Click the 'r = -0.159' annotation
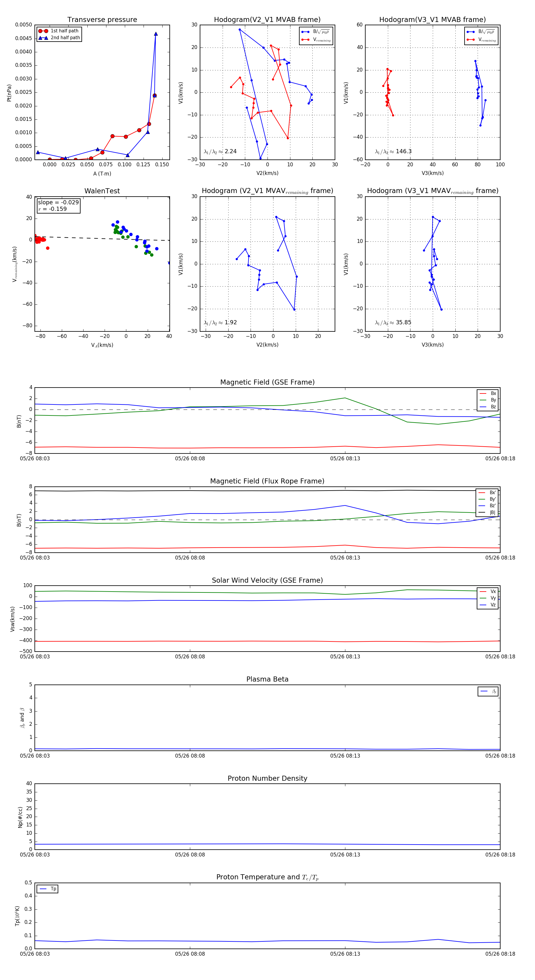Image resolution: width=535 pixels, height=980 pixels. [x=52, y=209]
